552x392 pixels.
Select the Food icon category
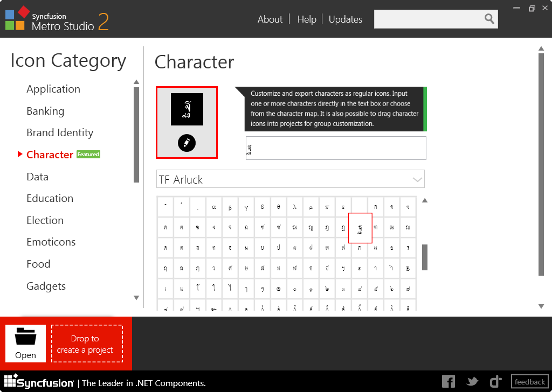pyautogui.click(x=38, y=264)
